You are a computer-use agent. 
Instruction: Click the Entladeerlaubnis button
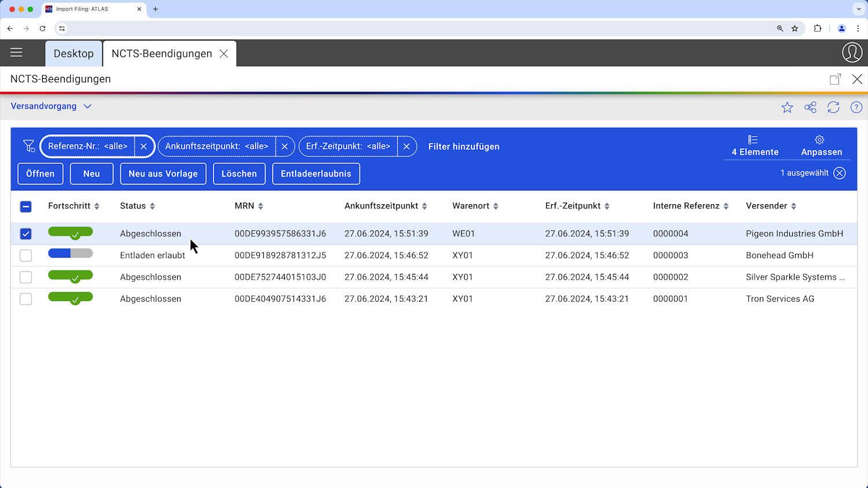(316, 174)
